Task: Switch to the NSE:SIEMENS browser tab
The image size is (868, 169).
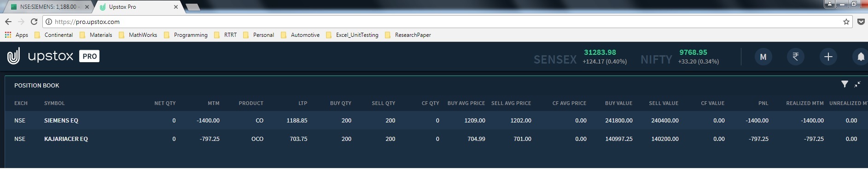Action: 48,7
